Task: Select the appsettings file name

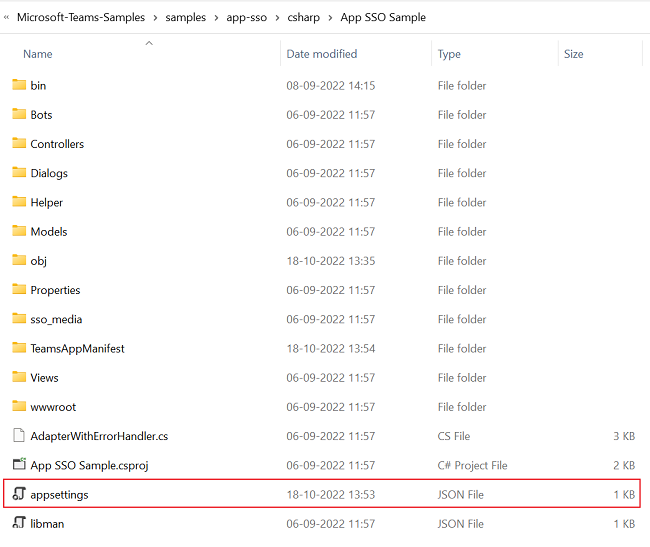Action: (59, 495)
